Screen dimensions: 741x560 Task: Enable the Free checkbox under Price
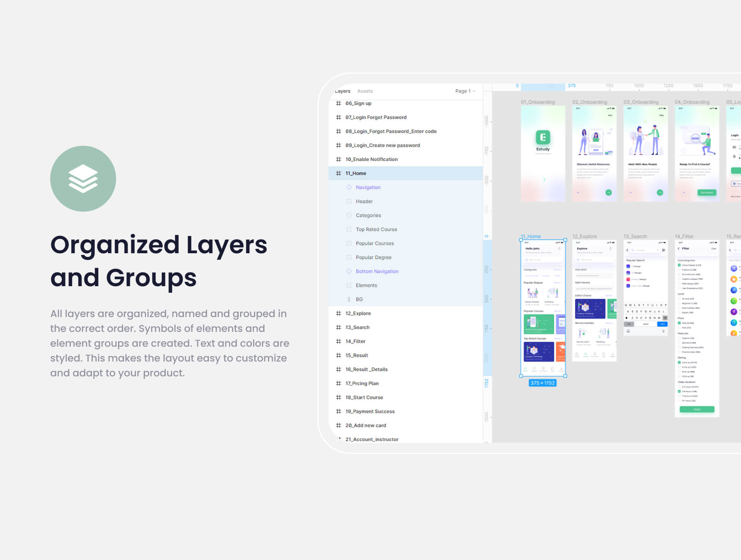tap(679, 328)
